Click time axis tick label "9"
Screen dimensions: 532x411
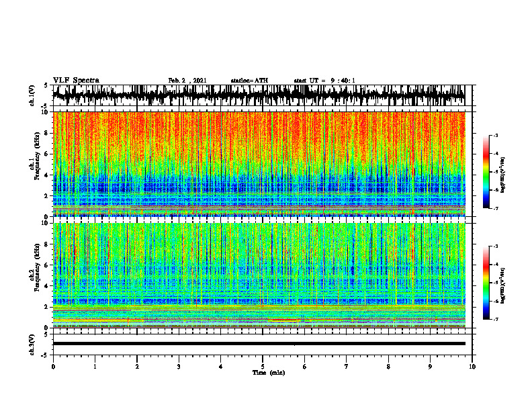pyautogui.click(x=430, y=367)
